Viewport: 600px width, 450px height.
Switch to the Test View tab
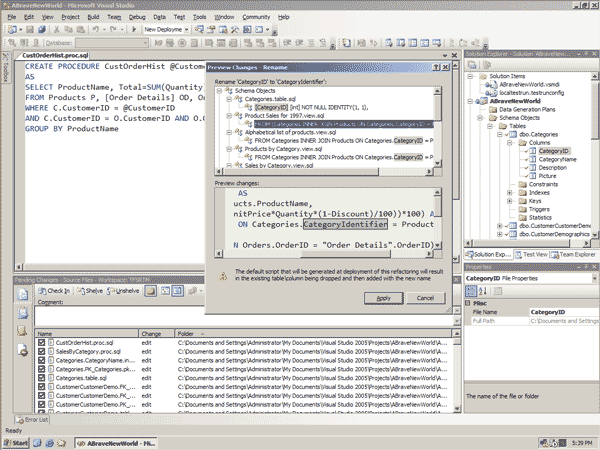click(532, 254)
